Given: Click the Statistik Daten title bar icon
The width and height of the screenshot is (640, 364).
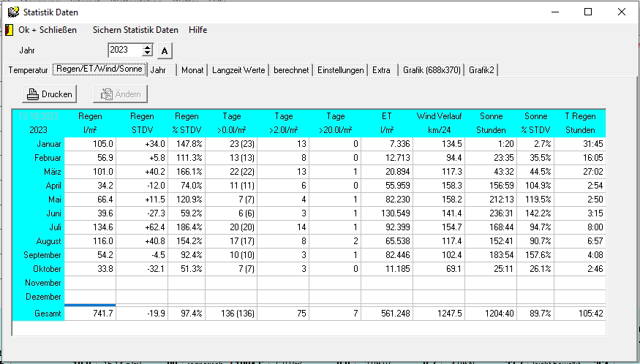Looking at the screenshot, I should 12,12.
